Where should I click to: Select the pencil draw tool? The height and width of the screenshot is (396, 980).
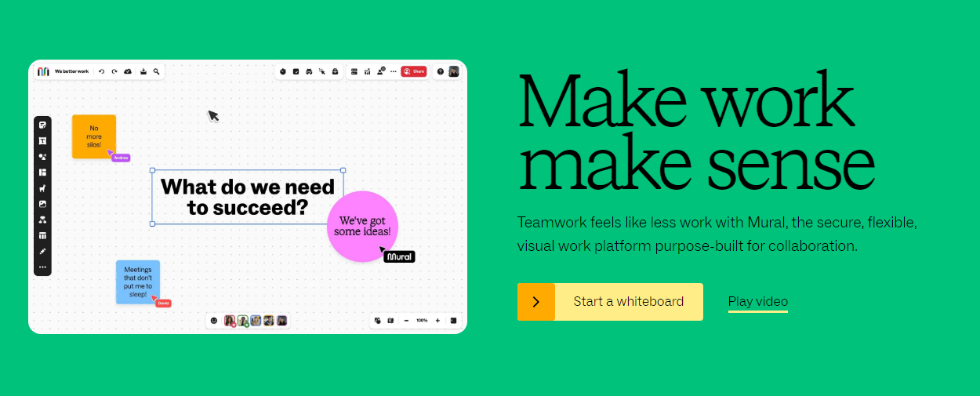point(42,251)
